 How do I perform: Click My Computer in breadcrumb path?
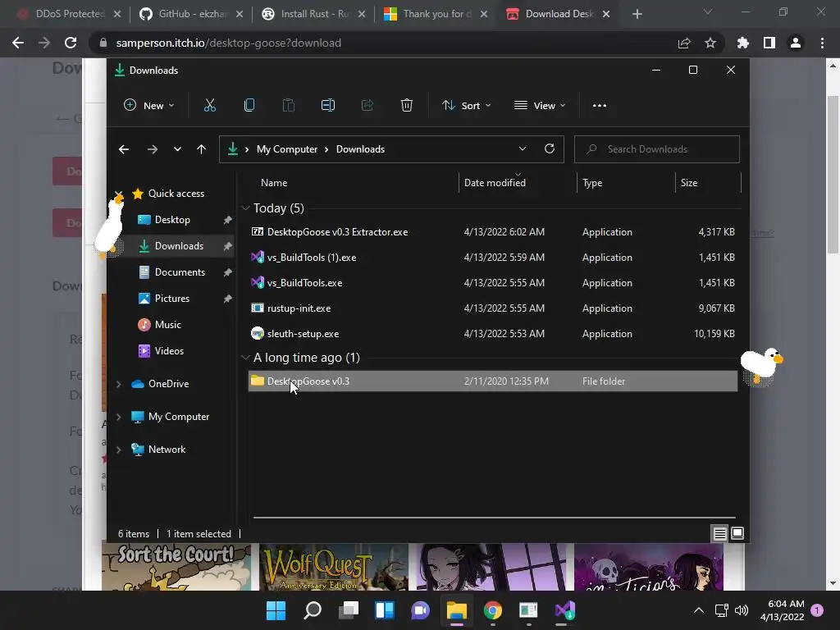[x=287, y=149]
